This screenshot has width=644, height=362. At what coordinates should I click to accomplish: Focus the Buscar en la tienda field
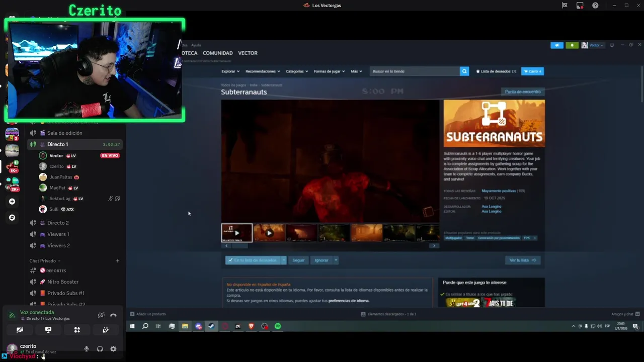point(415,71)
